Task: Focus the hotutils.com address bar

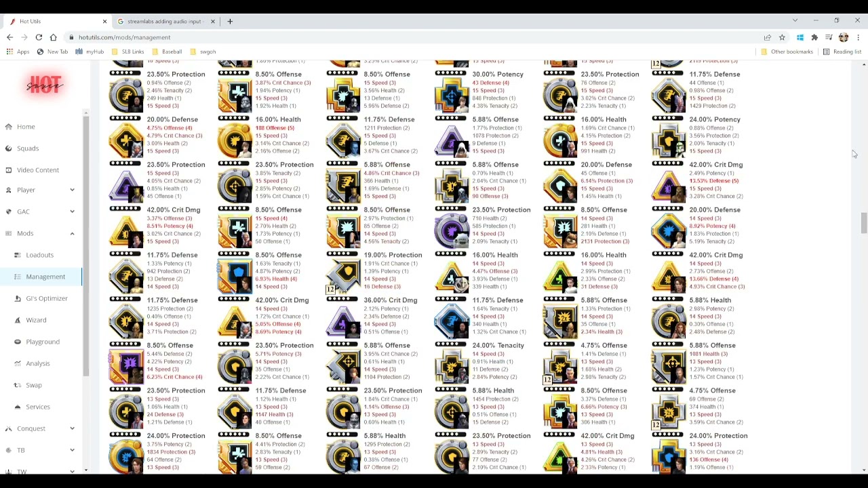Action: [414, 37]
